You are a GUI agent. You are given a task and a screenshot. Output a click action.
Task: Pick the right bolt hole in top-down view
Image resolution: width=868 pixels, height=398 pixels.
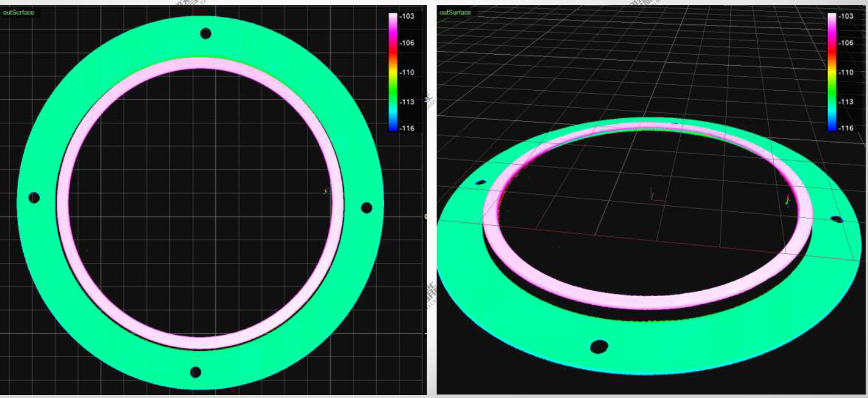[x=366, y=208]
